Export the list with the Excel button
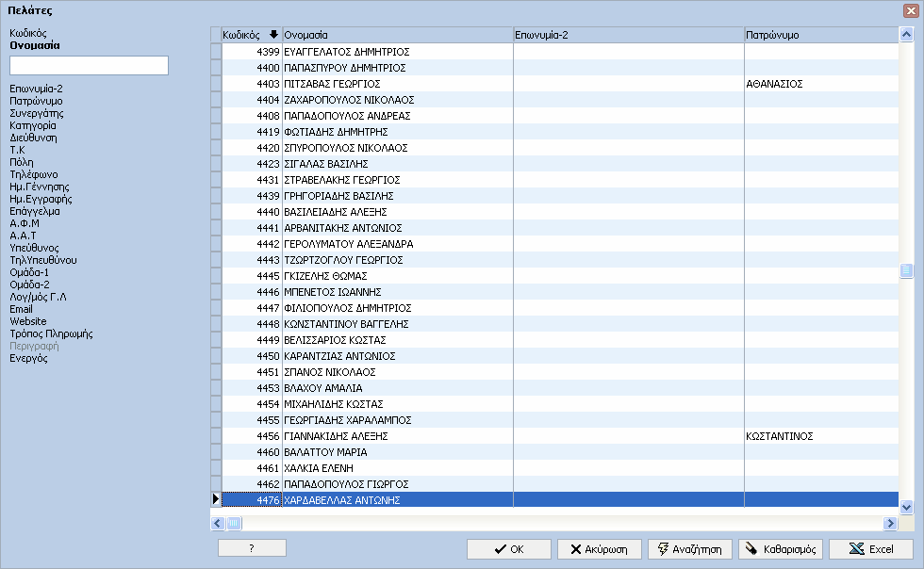Screen dimensions: 924x569 [871, 549]
